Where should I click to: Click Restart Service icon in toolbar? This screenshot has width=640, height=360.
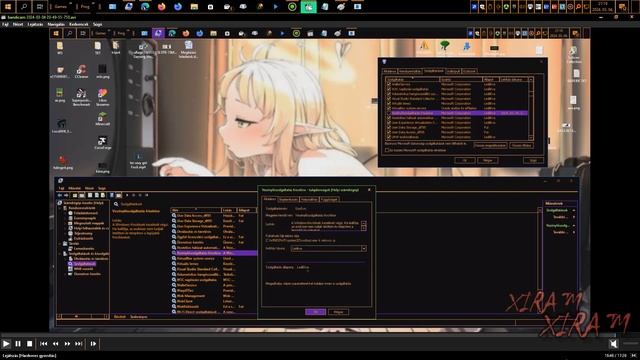[x=147, y=196]
